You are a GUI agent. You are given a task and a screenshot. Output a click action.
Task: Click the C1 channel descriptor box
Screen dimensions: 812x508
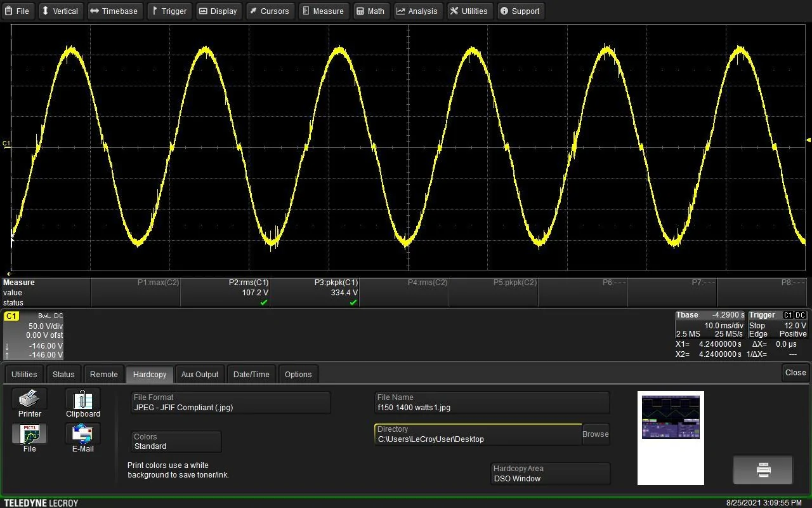(x=34, y=335)
